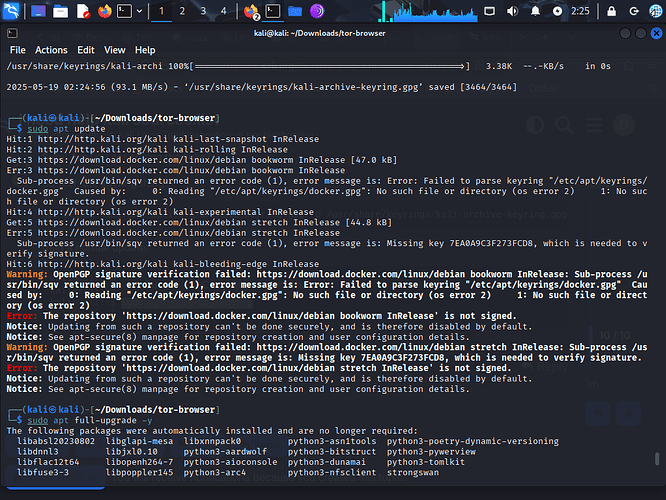Screen dimensions: 666x500
Task: Switch to workspace 3
Action: [x=203, y=11]
